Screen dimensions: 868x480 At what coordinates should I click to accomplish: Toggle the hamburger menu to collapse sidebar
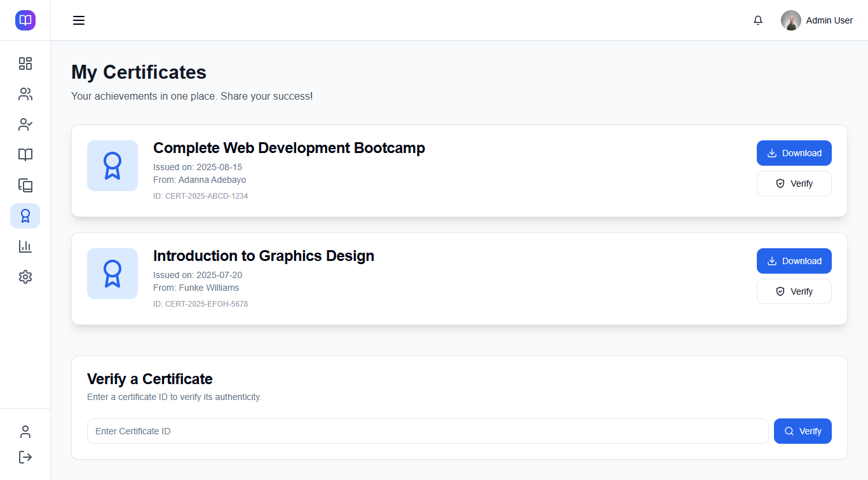click(79, 20)
